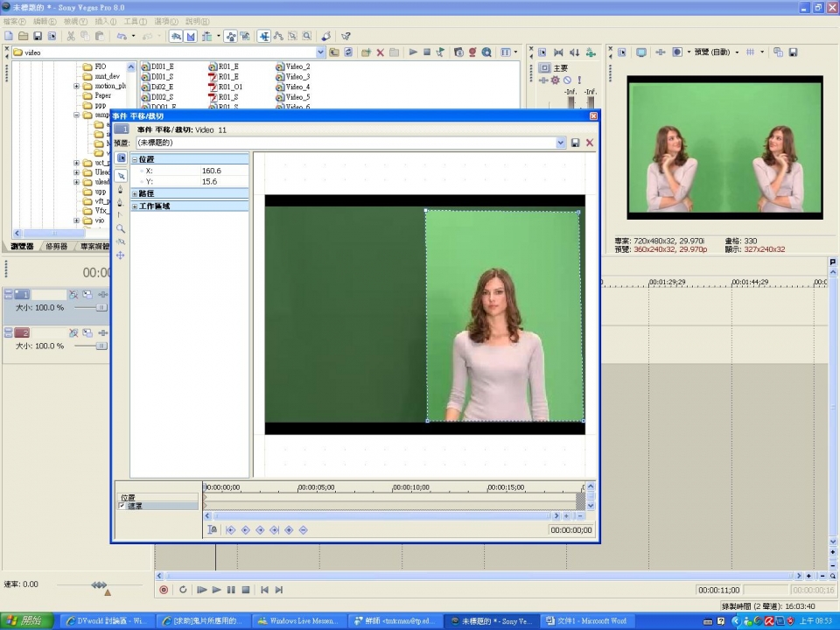Open the 工具 menu
Image resolution: width=840 pixels, height=630 pixels.
click(x=135, y=21)
